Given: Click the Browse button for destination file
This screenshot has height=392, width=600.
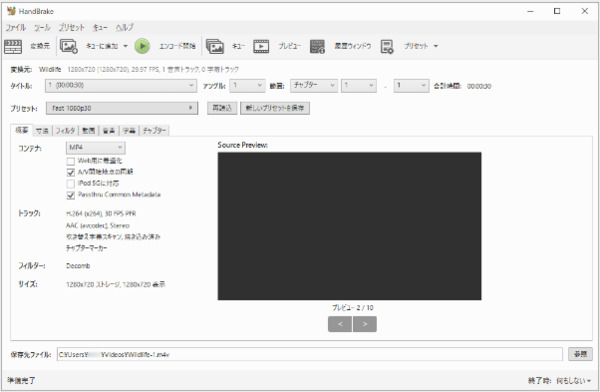Looking at the screenshot, I should (580, 354).
